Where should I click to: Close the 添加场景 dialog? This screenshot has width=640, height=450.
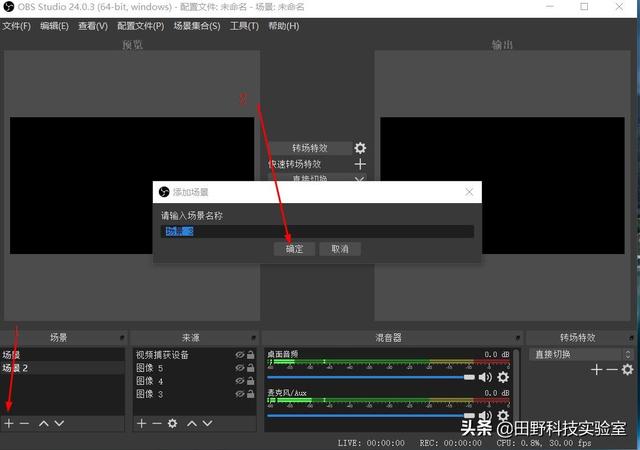[x=469, y=192]
